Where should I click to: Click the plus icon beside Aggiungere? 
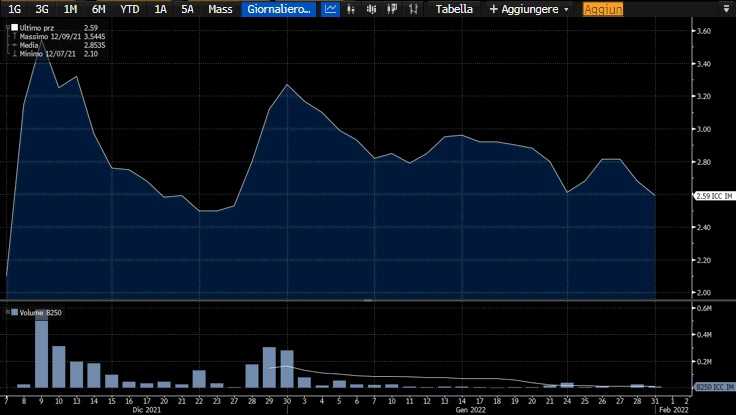click(493, 9)
